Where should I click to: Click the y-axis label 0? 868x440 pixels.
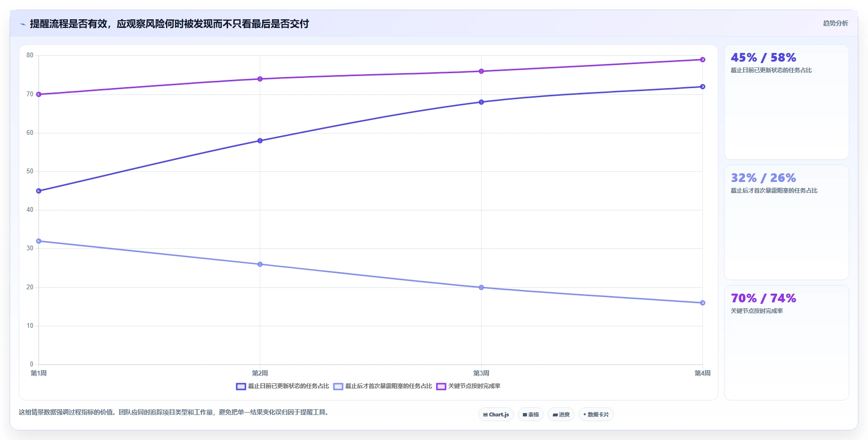coord(32,364)
